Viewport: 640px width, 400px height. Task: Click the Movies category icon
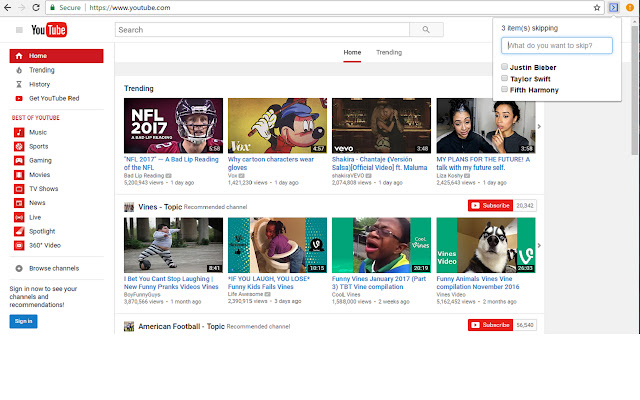pos(19,175)
